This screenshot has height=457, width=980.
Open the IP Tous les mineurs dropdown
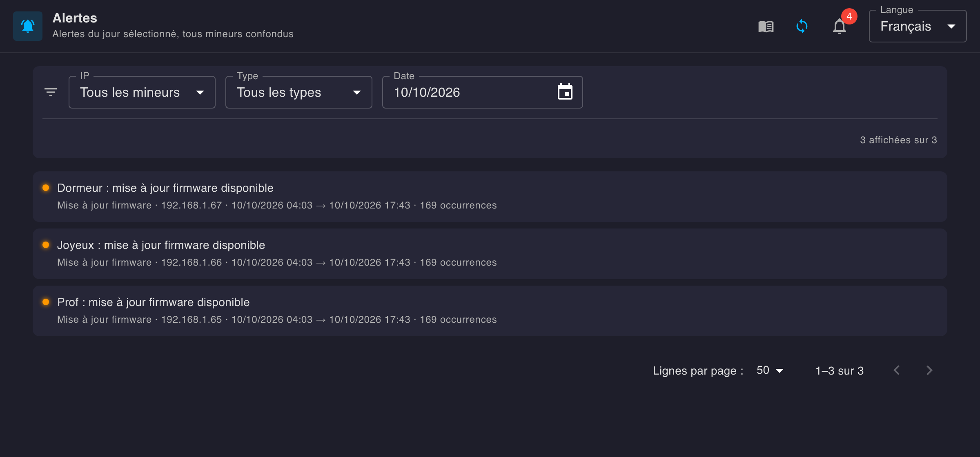click(x=142, y=92)
